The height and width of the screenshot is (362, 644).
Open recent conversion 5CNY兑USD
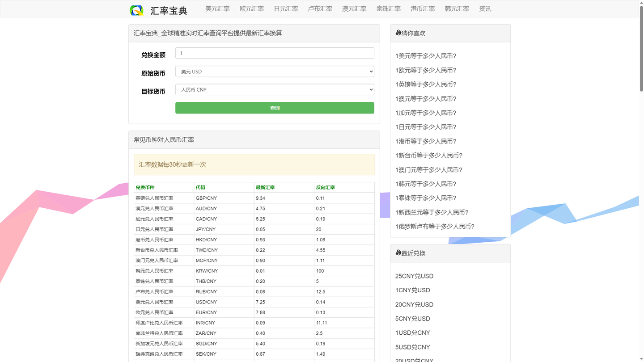pyautogui.click(x=412, y=319)
